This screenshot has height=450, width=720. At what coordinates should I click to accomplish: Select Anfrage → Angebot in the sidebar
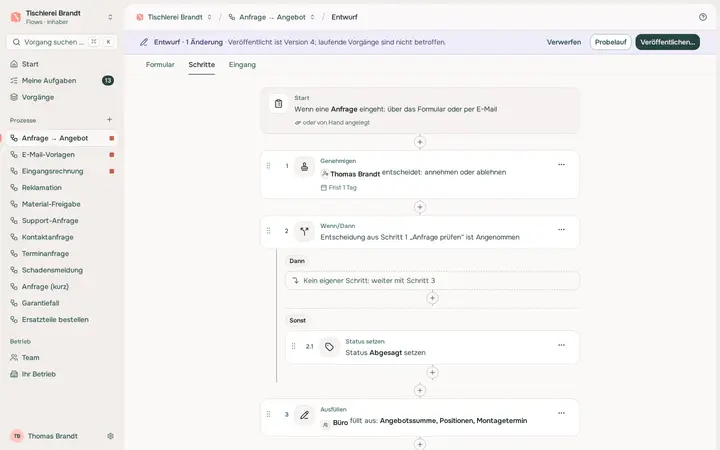pos(62,138)
